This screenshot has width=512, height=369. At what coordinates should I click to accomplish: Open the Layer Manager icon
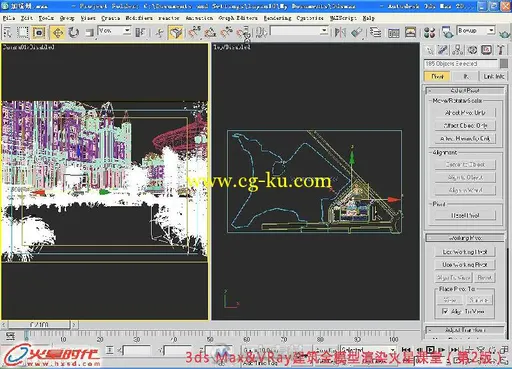376,33
